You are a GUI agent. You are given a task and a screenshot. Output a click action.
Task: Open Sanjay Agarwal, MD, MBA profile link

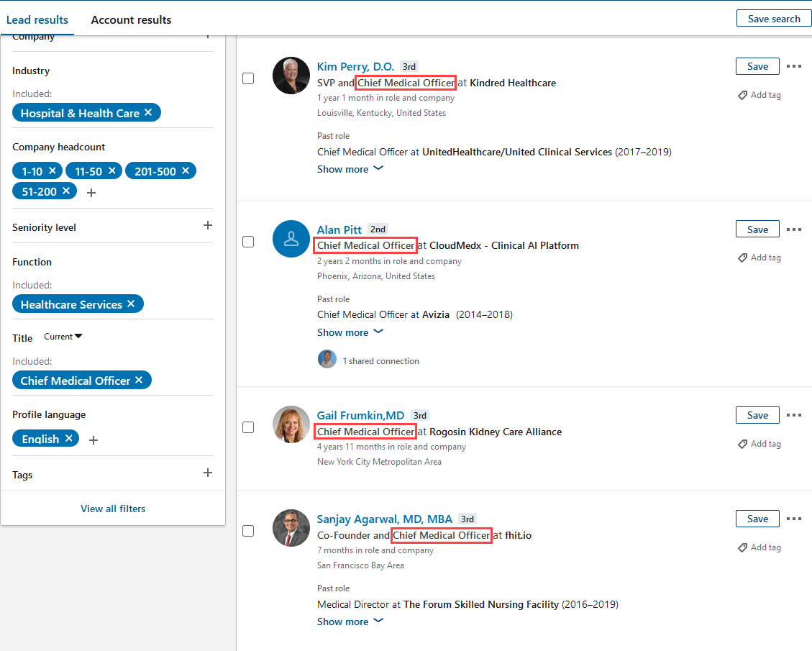tap(384, 519)
